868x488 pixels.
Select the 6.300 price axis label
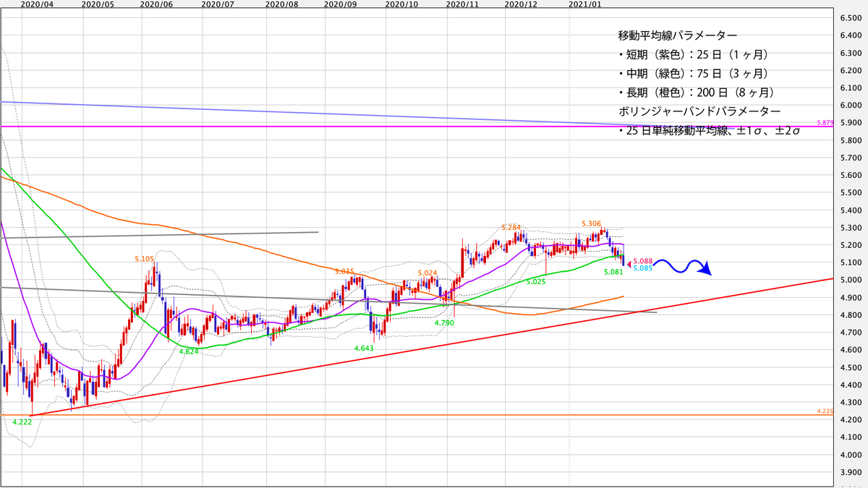851,53
